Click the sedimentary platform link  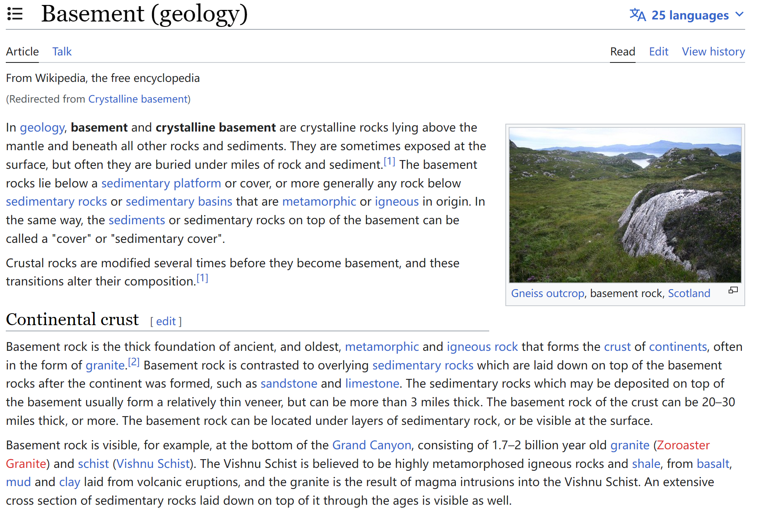coord(161,183)
